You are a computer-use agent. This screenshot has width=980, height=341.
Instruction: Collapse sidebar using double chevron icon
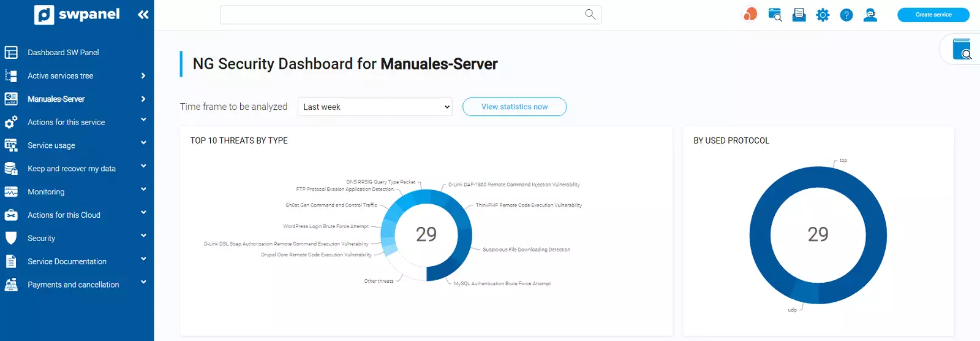pos(143,15)
